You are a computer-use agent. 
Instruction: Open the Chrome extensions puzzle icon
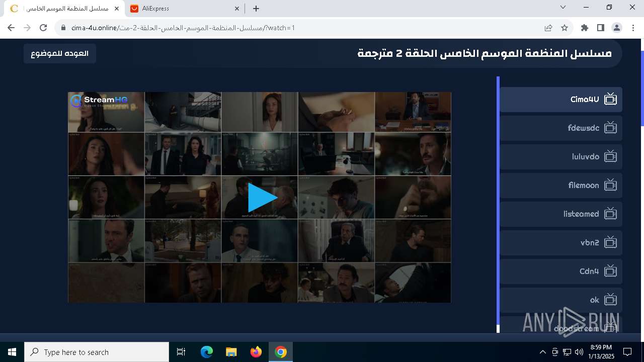pyautogui.click(x=585, y=28)
